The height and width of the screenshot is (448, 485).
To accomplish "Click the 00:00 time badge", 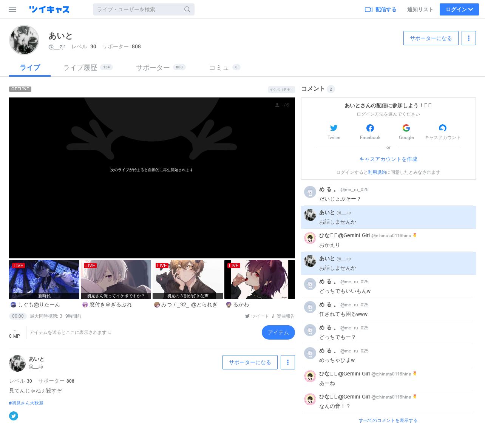I will click(x=18, y=316).
